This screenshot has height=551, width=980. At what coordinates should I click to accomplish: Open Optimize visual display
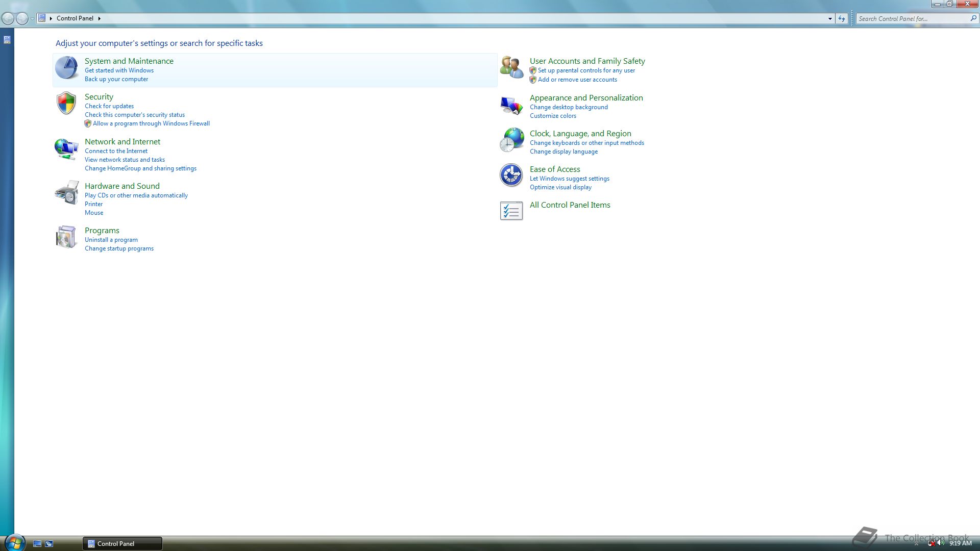[x=560, y=187]
